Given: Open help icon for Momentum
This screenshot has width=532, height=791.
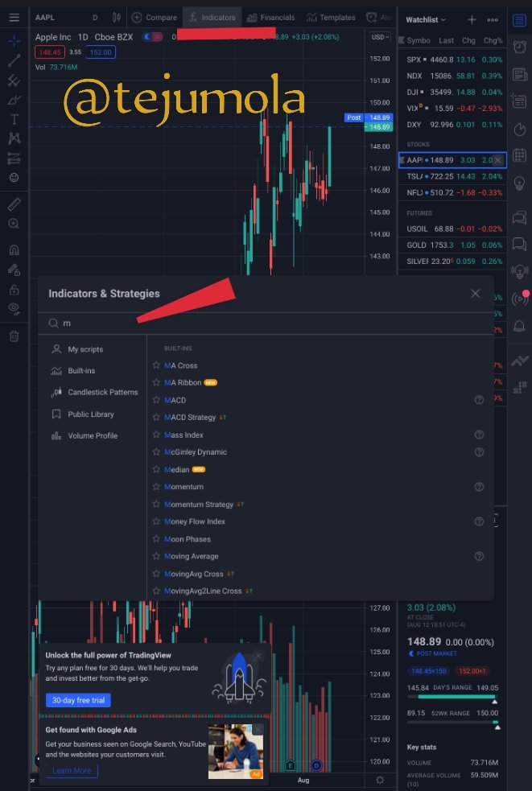Looking at the screenshot, I should (x=480, y=487).
